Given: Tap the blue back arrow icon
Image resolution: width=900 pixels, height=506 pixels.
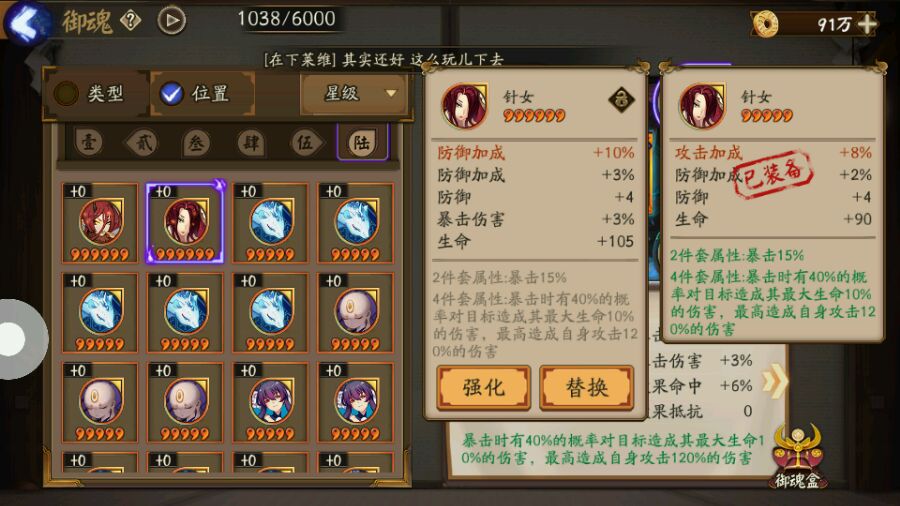Looking at the screenshot, I should tap(26, 23).
